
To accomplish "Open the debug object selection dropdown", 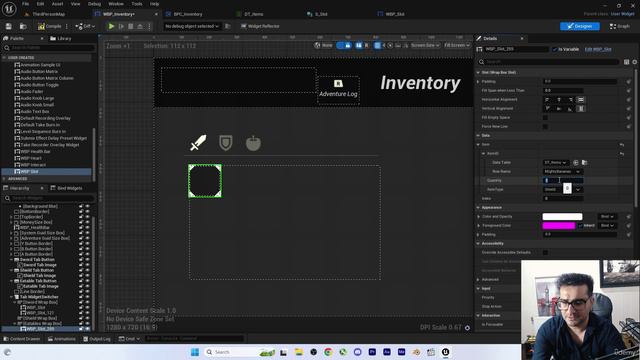I will click(192, 26).
